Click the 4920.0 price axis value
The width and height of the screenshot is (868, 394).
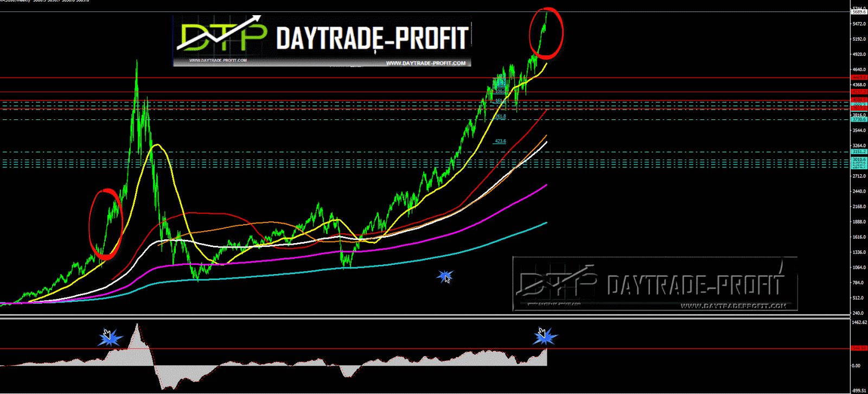[x=859, y=54]
